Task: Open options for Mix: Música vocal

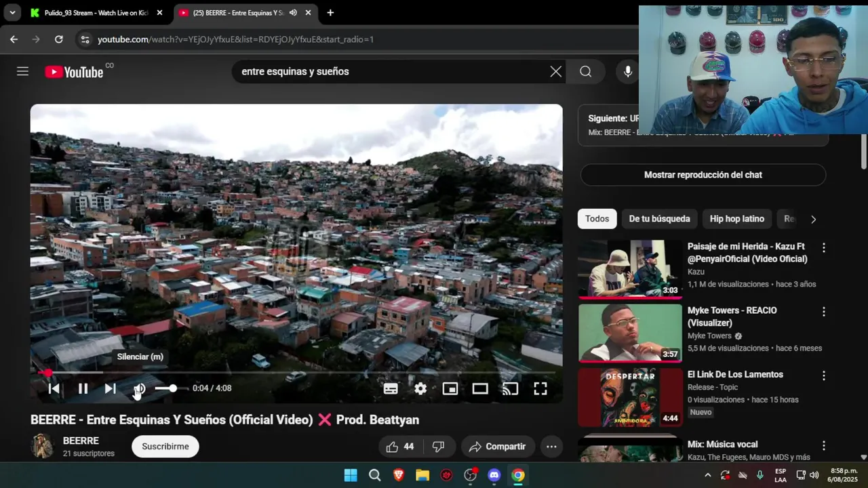Action: click(x=824, y=446)
